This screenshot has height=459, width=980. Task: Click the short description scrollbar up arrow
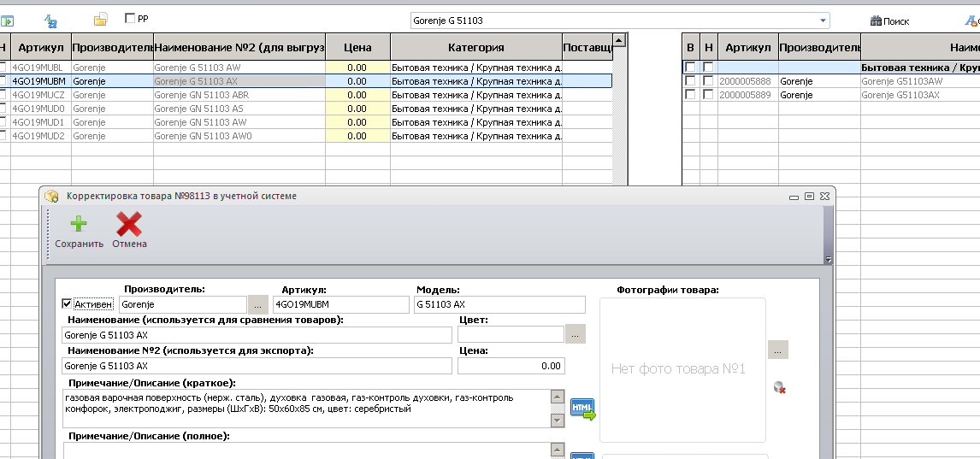[558, 397]
